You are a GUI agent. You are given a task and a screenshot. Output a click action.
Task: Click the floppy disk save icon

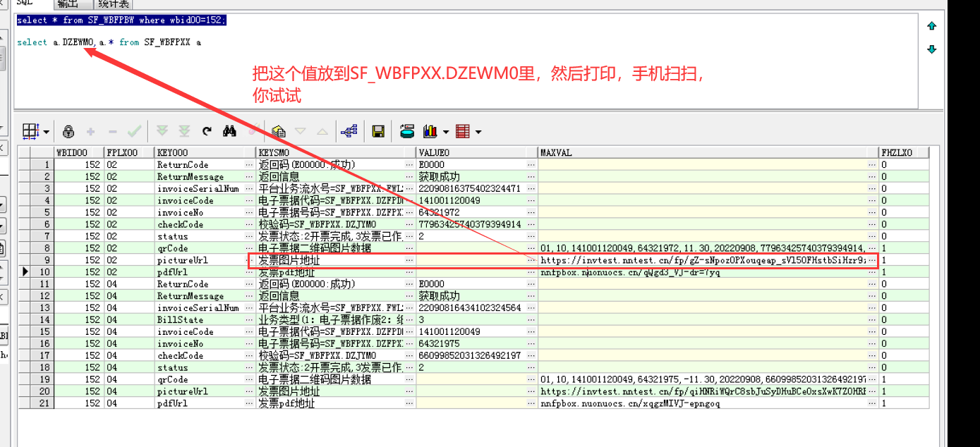point(378,131)
